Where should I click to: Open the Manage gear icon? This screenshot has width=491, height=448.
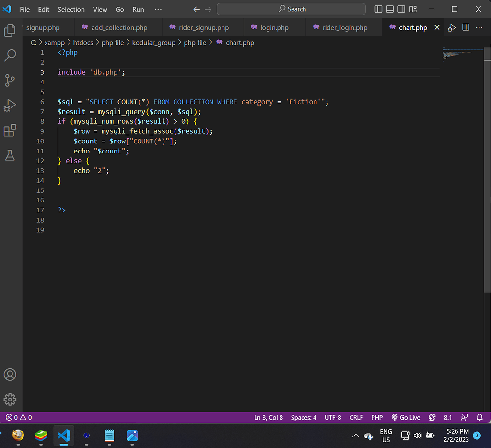[x=10, y=399]
